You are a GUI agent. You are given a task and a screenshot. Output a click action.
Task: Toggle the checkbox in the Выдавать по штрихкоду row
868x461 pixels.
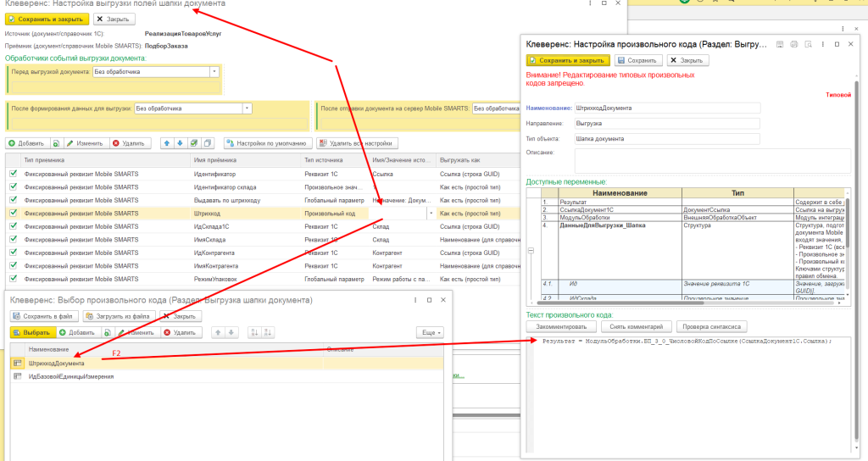14,200
